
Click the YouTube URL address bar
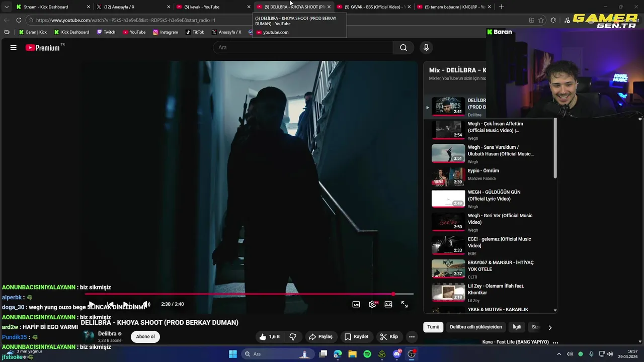click(x=277, y=20)
